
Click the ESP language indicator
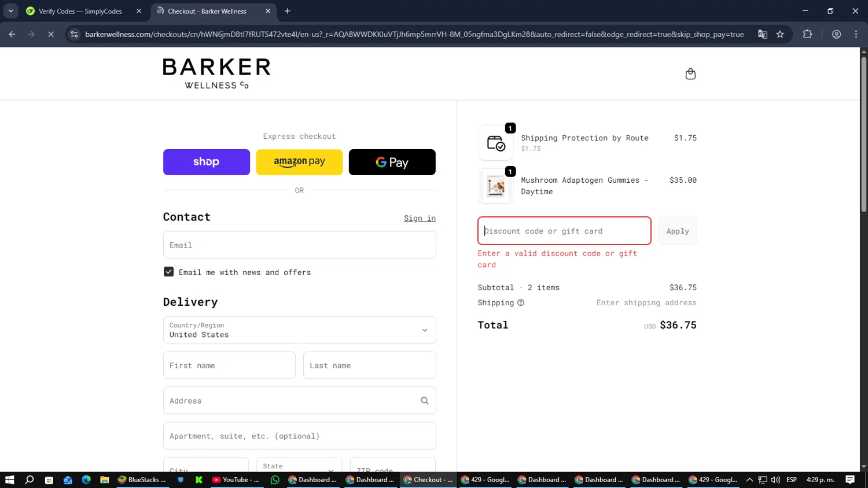click(x=792, y=480)
